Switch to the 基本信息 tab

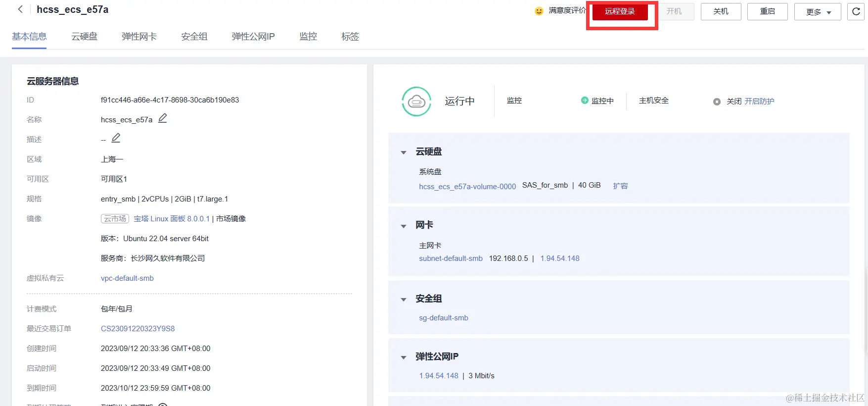(29, 37)
